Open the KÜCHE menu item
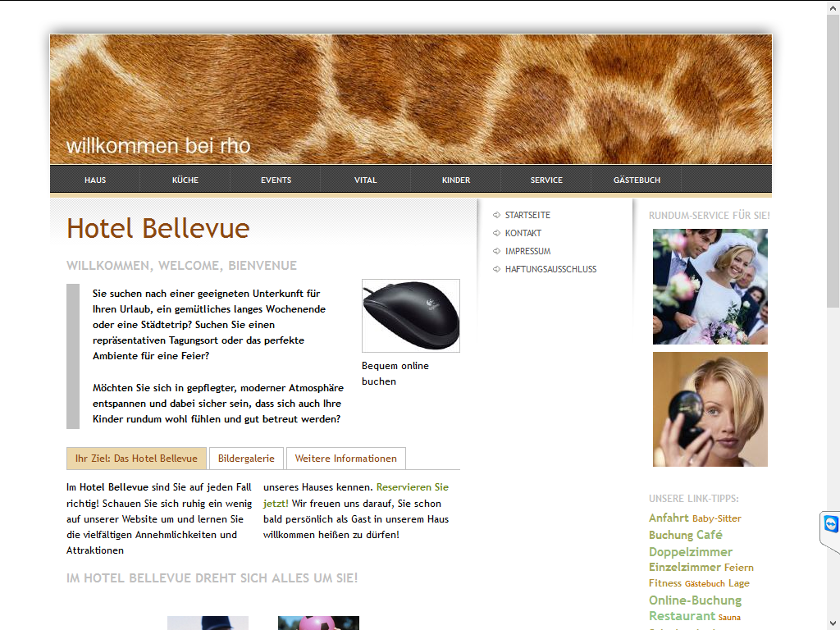The height and width of the screenshot is (630, 840). point(185,180)
